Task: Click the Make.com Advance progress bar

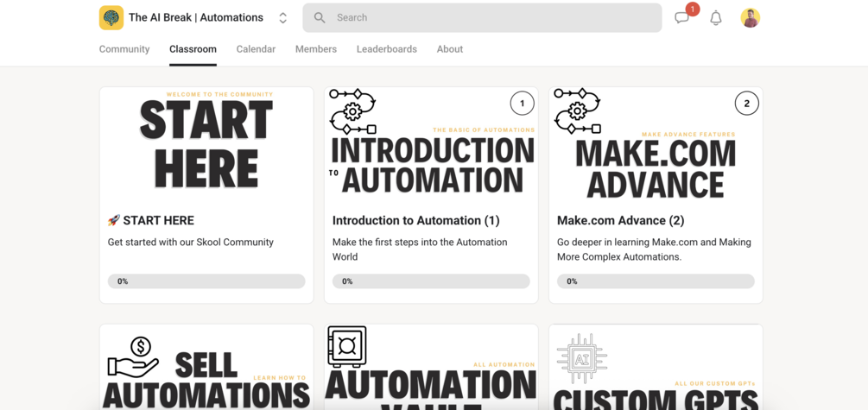Action: click(x=656, y=281)
